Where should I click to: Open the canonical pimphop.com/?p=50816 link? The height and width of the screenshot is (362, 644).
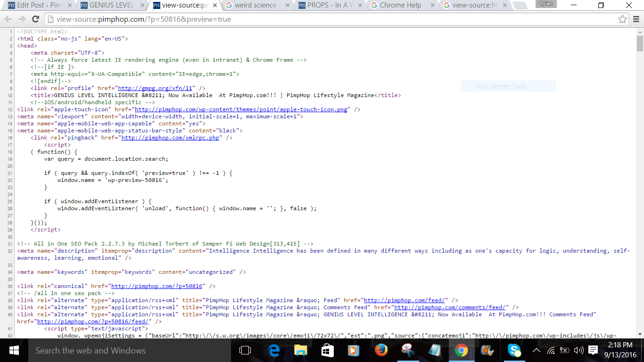click(157, 286)
